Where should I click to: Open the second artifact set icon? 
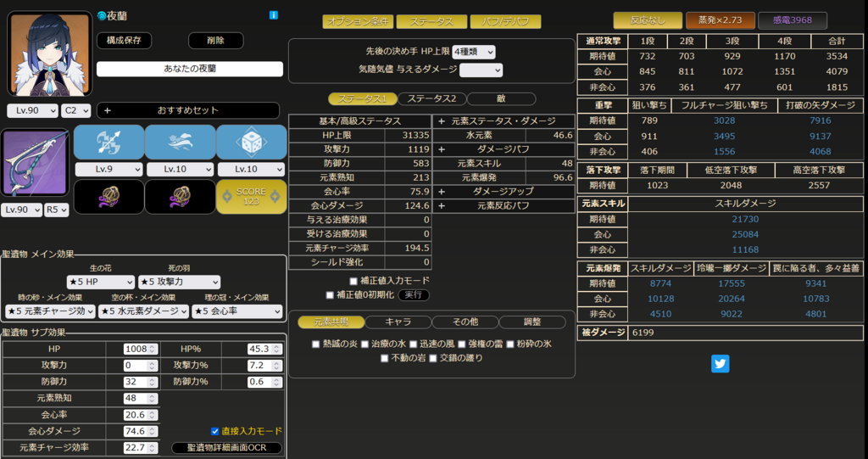(x=180, y=197)
